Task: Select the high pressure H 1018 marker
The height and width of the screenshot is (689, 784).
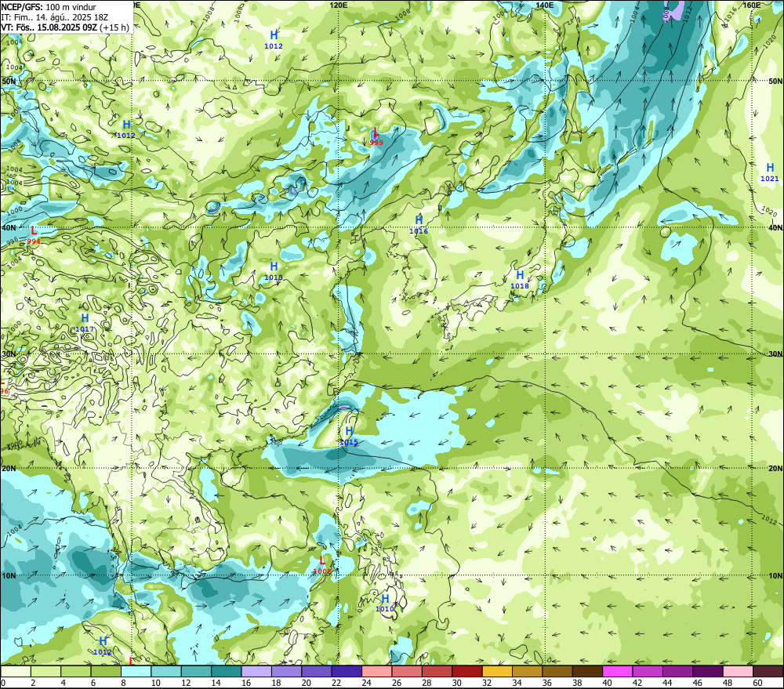Action: coord(520,280)
